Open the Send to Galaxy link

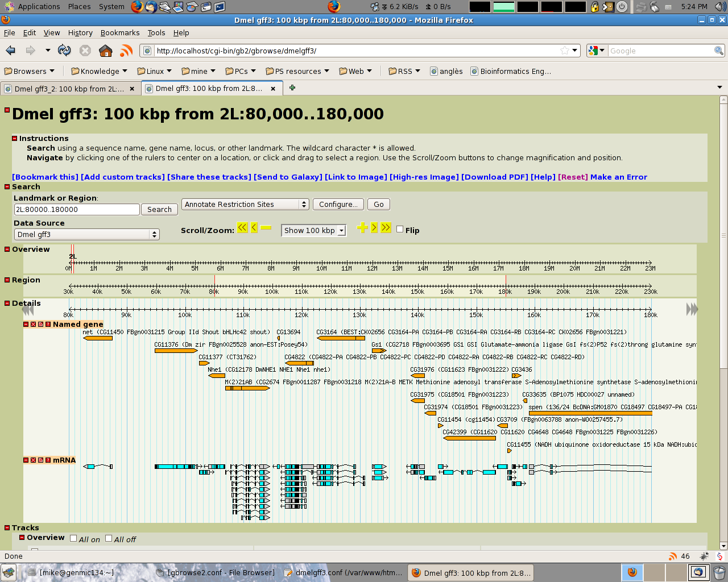(x=288, y=177)
